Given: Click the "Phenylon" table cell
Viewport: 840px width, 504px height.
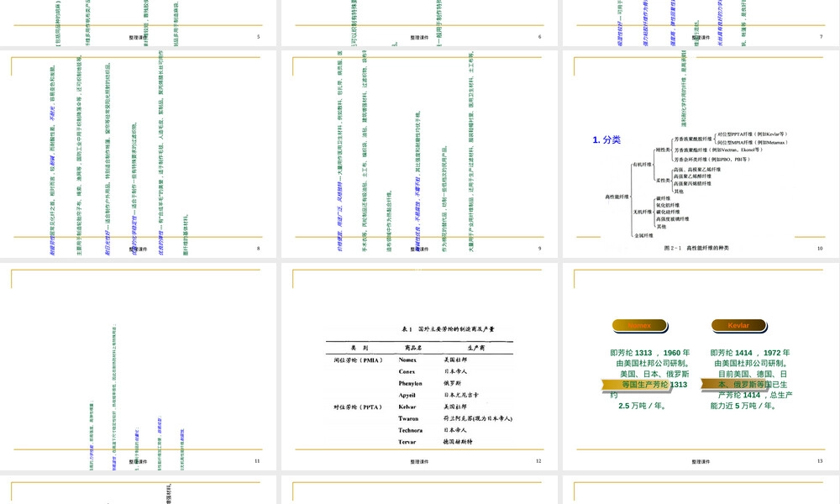Looking at the screenshot, I should click(x=411, y=384).
